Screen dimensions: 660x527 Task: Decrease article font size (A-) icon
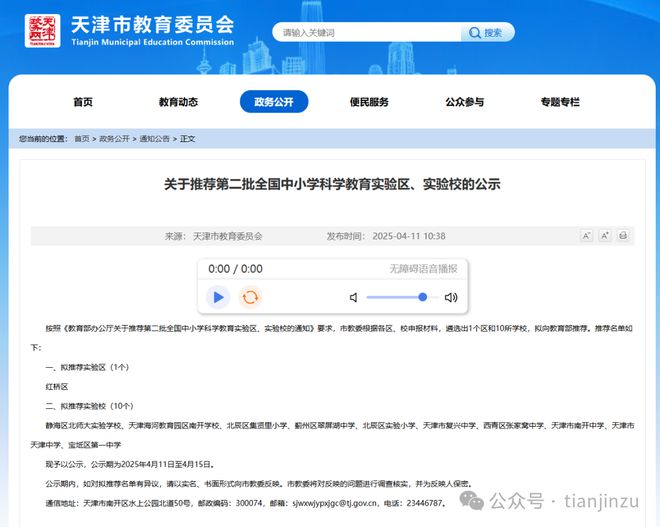[x=586, y=235]
